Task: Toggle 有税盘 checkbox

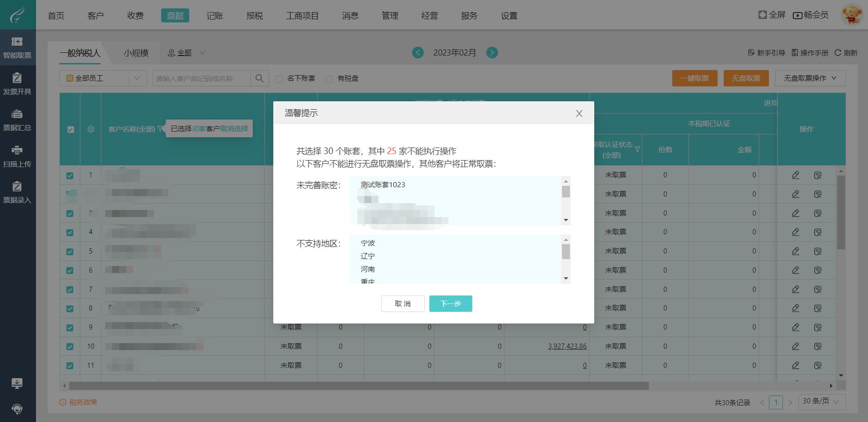Action: point(329,79)
